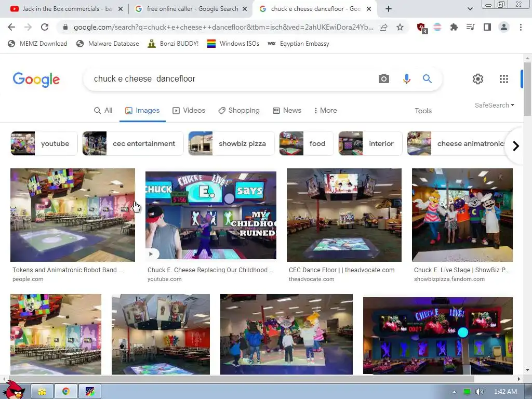Expand the More search filters
532x399 pixels.
[325, 111]
